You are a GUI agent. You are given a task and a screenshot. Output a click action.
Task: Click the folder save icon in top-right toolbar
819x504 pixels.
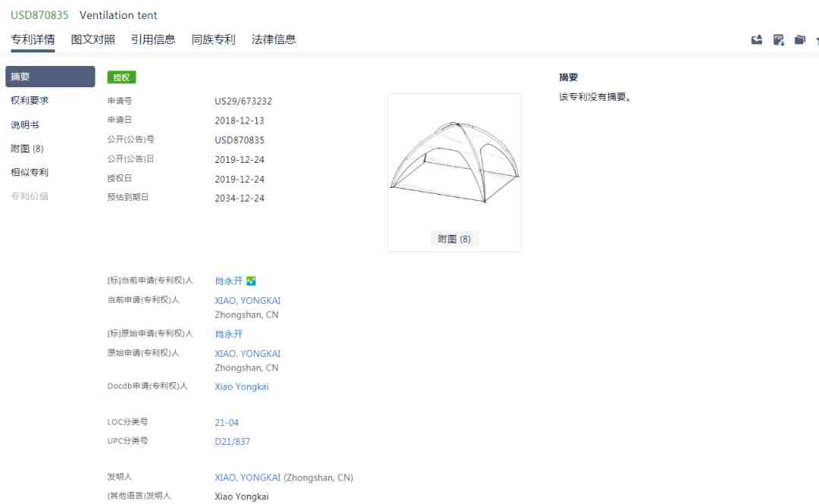pos(800,39)
